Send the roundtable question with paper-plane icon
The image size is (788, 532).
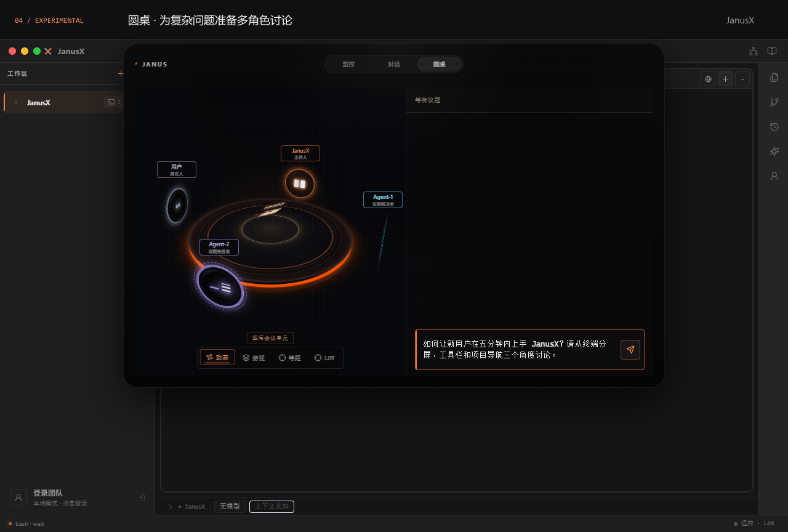point(630,350)
